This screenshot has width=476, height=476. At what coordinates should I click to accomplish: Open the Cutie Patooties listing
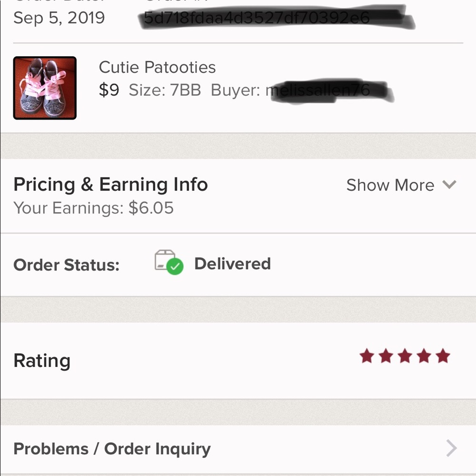click(157, 67)
